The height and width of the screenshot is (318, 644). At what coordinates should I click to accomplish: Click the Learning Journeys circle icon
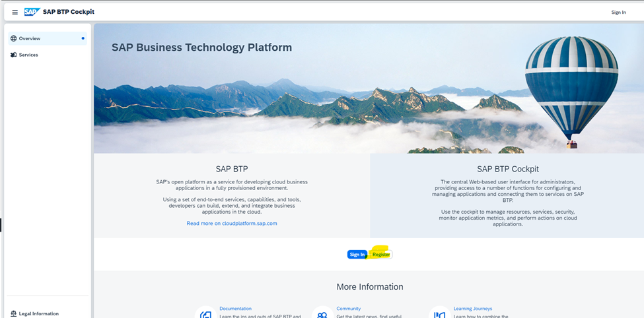(x=439, y=314)
